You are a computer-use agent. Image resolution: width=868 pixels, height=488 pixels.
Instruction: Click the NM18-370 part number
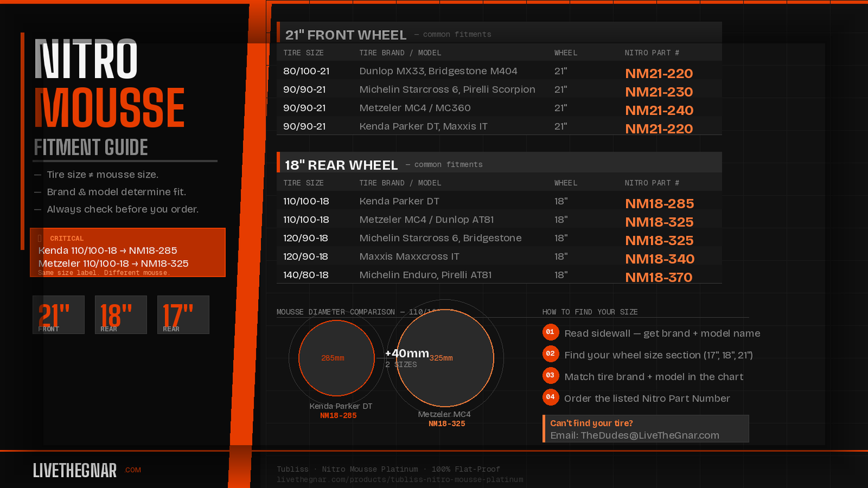tap(659, 278)
